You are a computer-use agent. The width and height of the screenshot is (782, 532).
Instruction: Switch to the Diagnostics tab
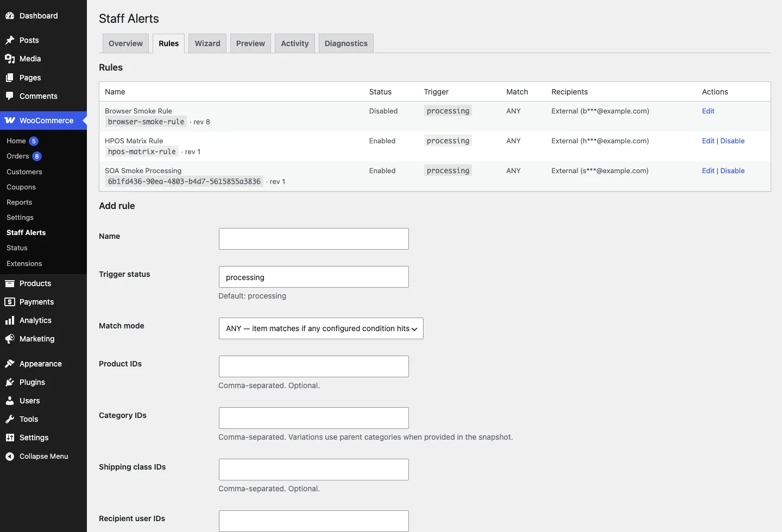(x=346, y=43)
